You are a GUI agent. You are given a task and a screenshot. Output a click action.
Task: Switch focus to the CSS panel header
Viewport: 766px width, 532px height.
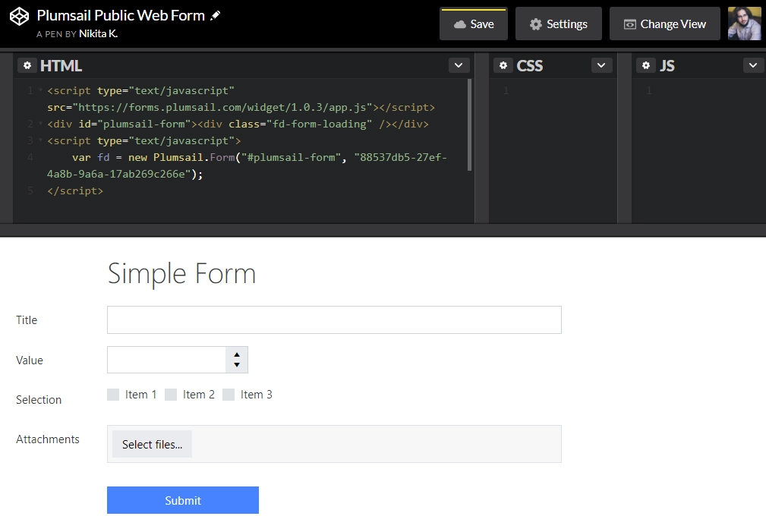530,65
